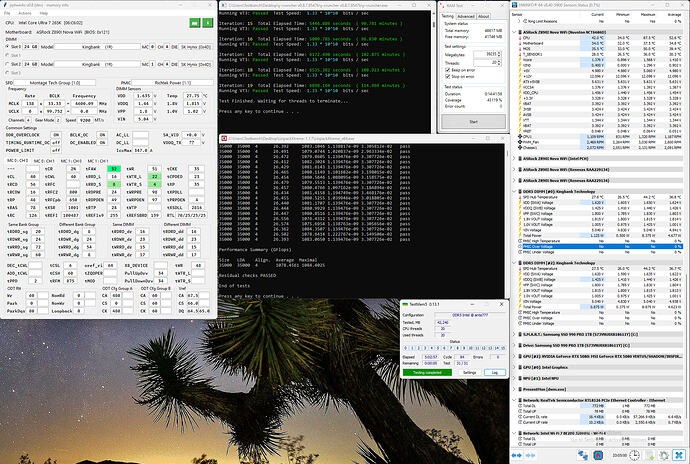Click HWiNFO blue X close sensors icon
This screenshot has width=690, height=464.
(679, 455)
